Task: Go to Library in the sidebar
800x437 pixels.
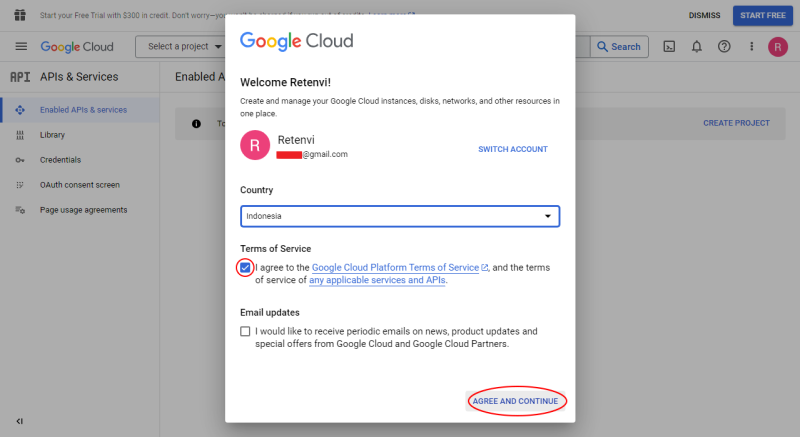Action: (x=80, y=135)
